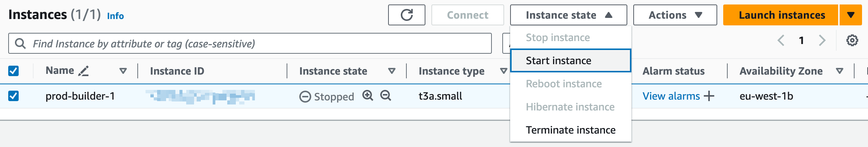
Task: Open View alarms link
Action: click(x=671, y=96)
